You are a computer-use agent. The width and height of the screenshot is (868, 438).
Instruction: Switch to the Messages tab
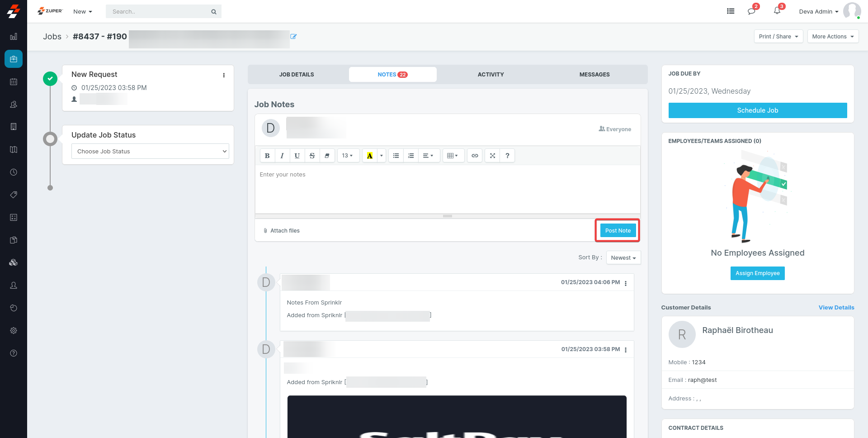(594, 75)
